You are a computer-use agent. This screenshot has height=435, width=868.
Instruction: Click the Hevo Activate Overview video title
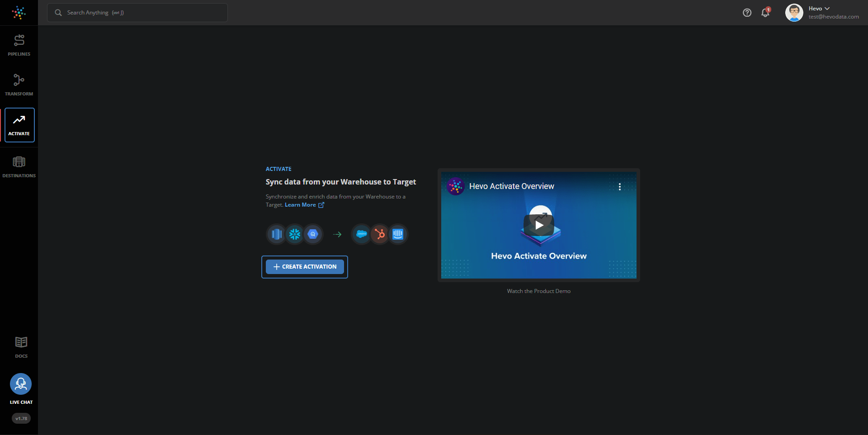512,186
